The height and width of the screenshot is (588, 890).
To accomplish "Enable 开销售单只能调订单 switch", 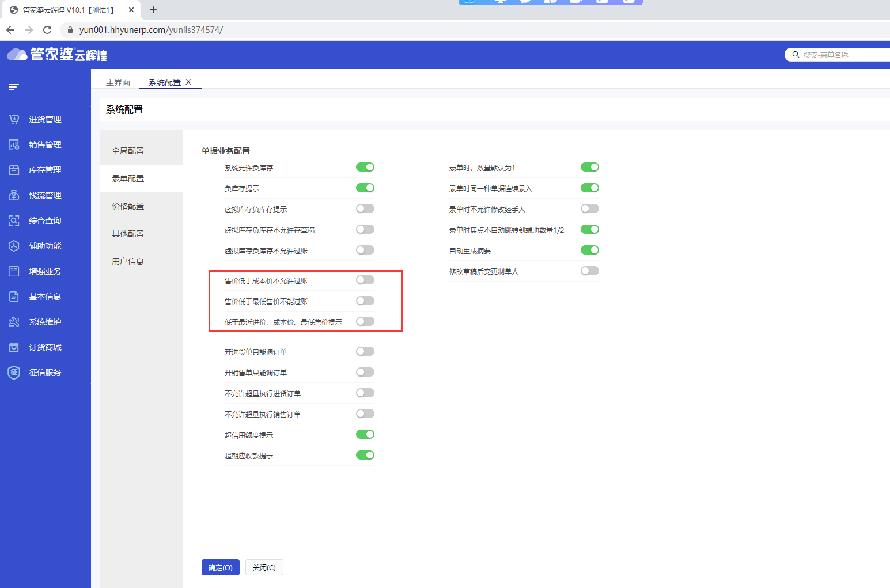I will 365,372.
